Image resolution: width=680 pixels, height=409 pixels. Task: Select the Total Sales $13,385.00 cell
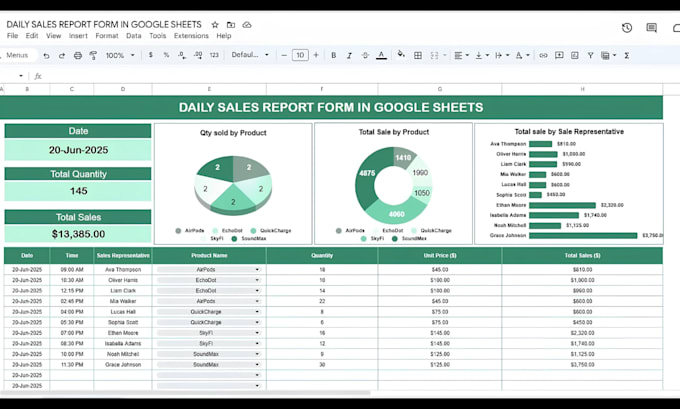[78, 234]
